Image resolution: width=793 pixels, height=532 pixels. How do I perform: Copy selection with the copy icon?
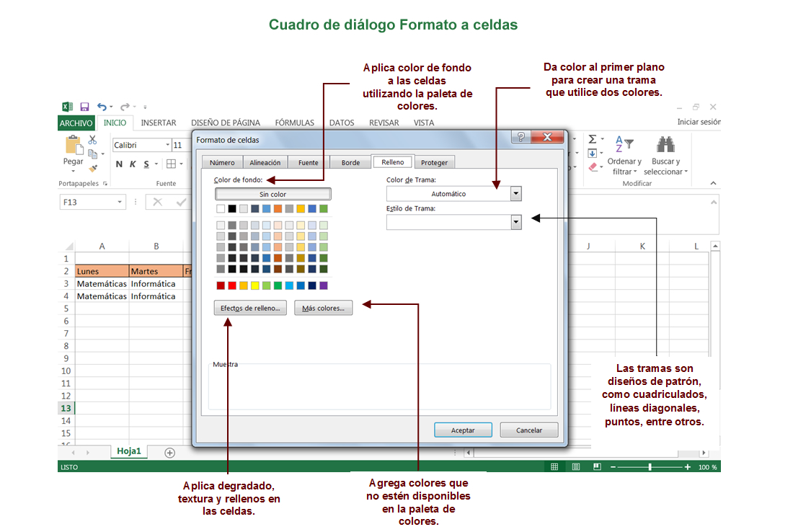click(92, 154)
